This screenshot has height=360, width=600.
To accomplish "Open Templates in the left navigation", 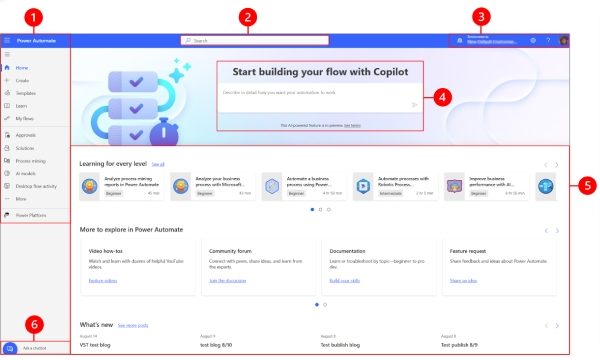I will [26, 93].
